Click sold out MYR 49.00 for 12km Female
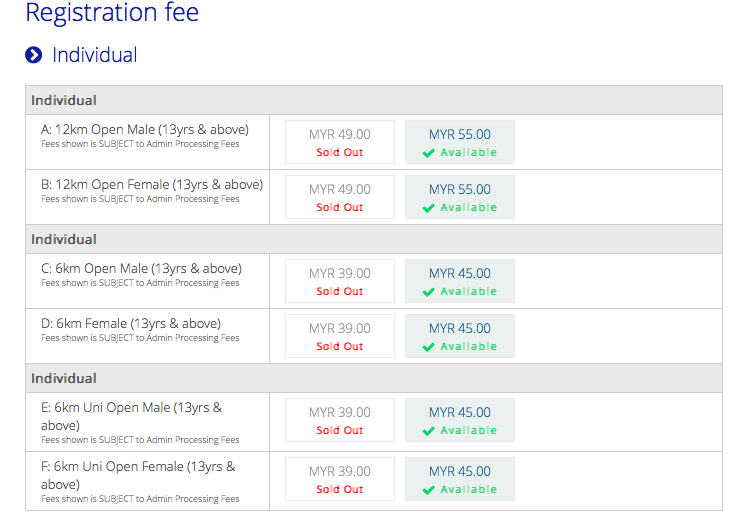746x520 pixels. pos(340,197)
